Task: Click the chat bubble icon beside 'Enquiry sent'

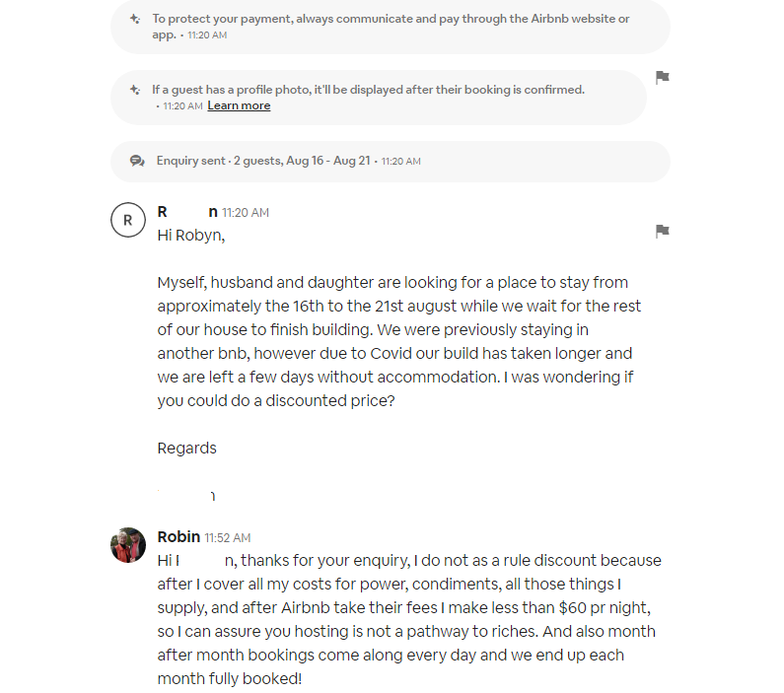Action: point(137,161)
